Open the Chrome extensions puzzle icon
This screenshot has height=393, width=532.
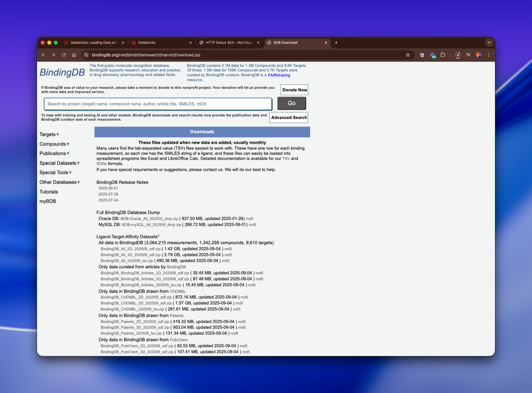(x=443, y=55)
